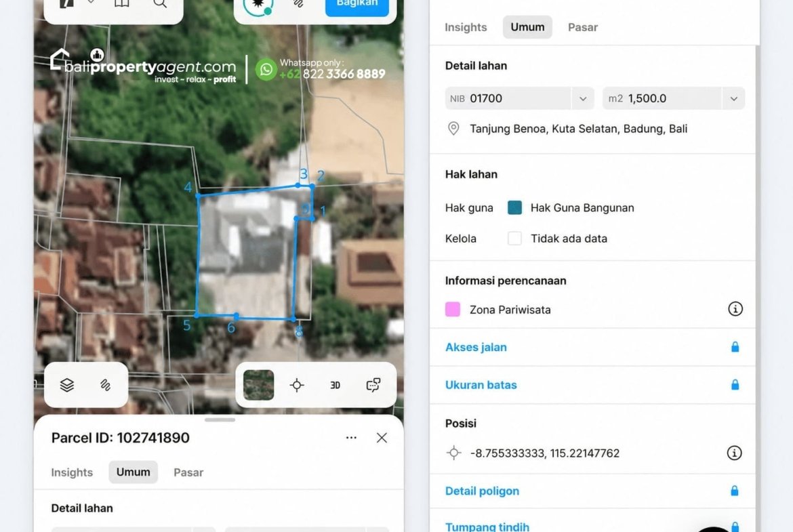Click the lock icon on Detail poligon

[734, 491]
